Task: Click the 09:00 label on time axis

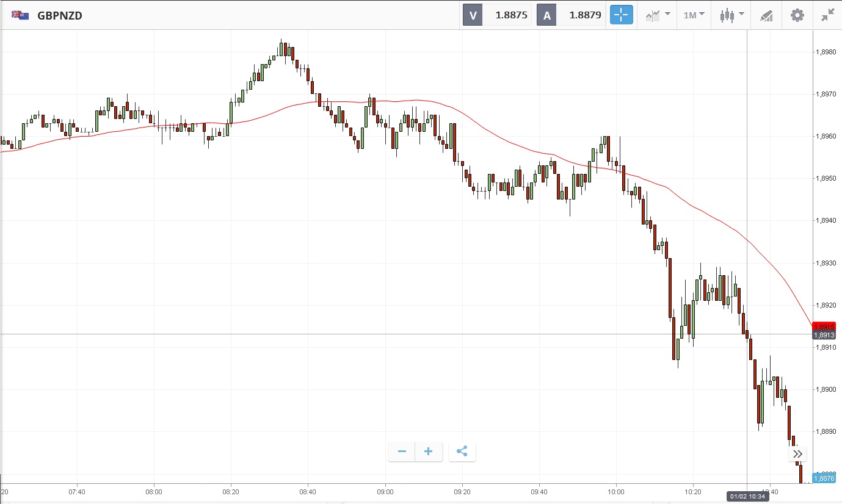Action: [385, 491]
